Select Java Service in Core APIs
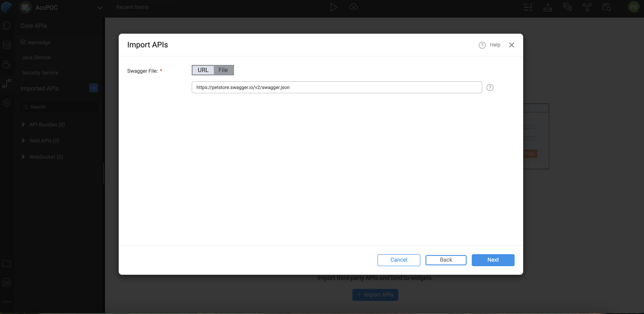 [36, 57]
